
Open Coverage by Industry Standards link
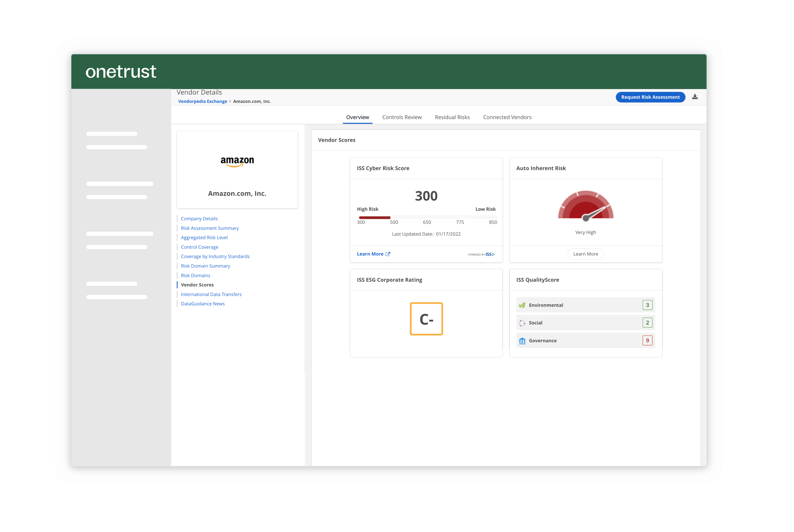point(215,256)
